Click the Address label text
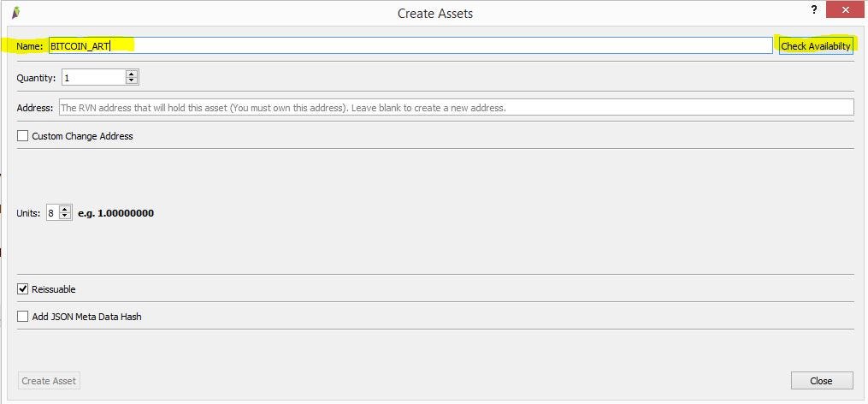The image size is (868, 404). pos(35,108)
